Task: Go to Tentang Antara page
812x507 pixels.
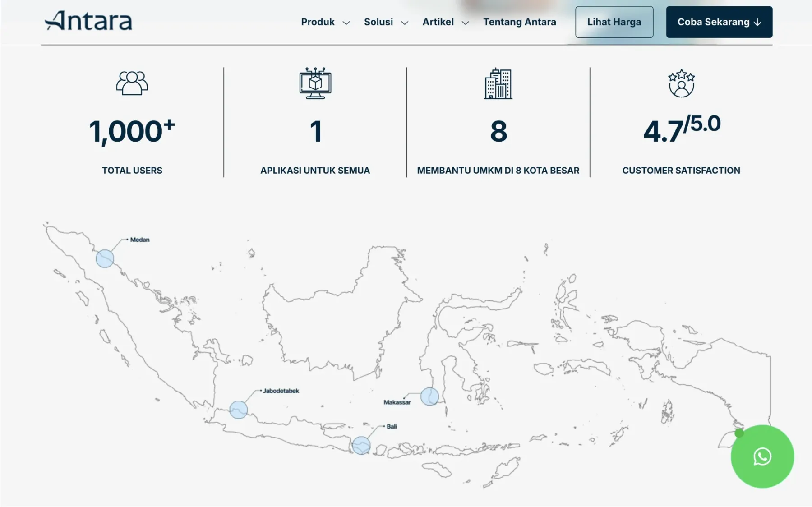Action: point(520,22)
